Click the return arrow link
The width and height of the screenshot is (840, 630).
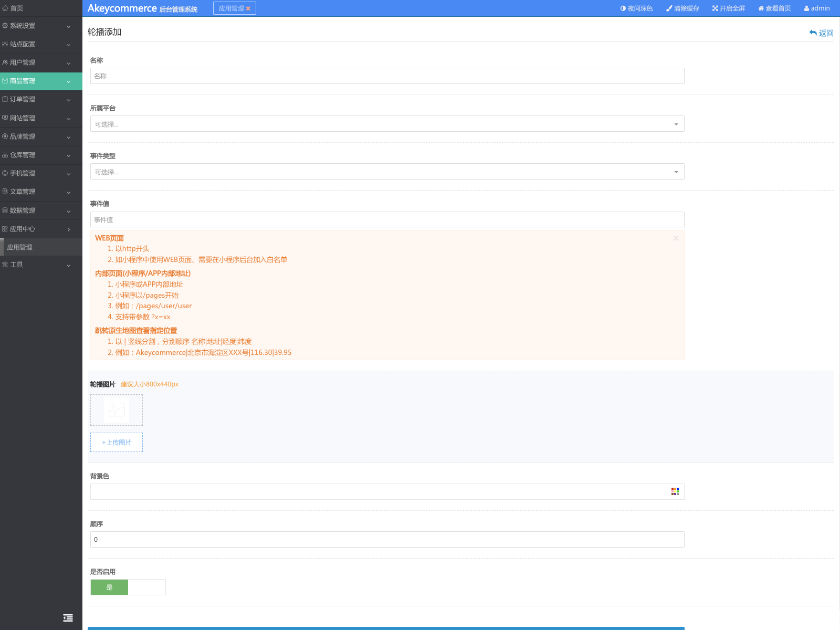[822, 33]
